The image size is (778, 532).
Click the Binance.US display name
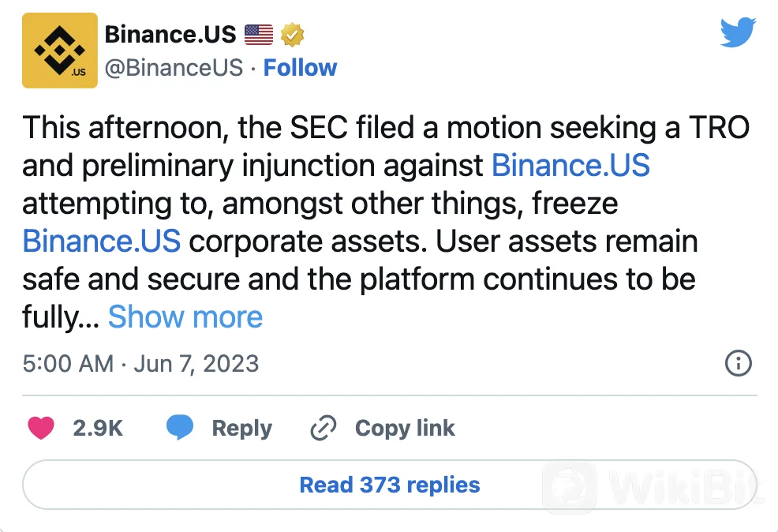pyautogui.click(x=170, y=35)
